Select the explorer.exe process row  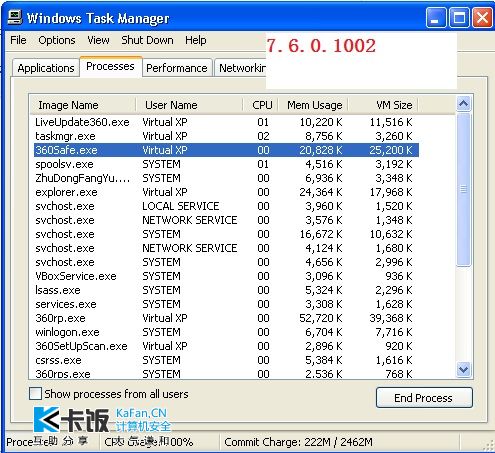[226, 192]
